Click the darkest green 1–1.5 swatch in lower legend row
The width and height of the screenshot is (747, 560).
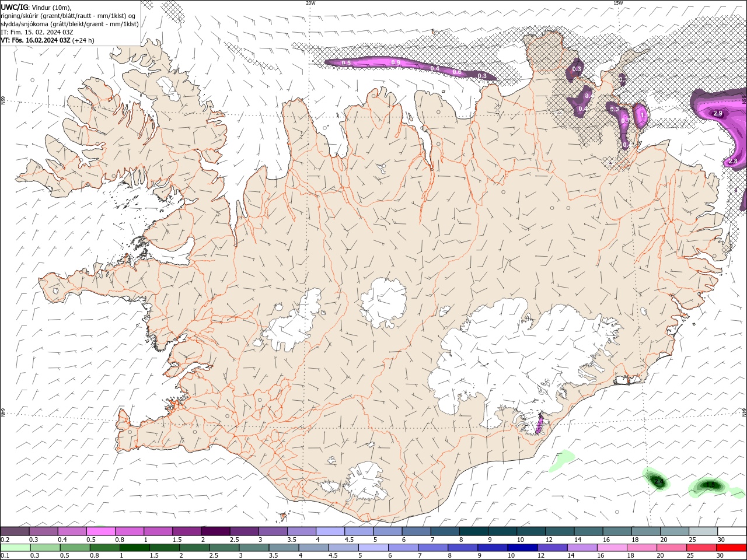pos(134,548)
